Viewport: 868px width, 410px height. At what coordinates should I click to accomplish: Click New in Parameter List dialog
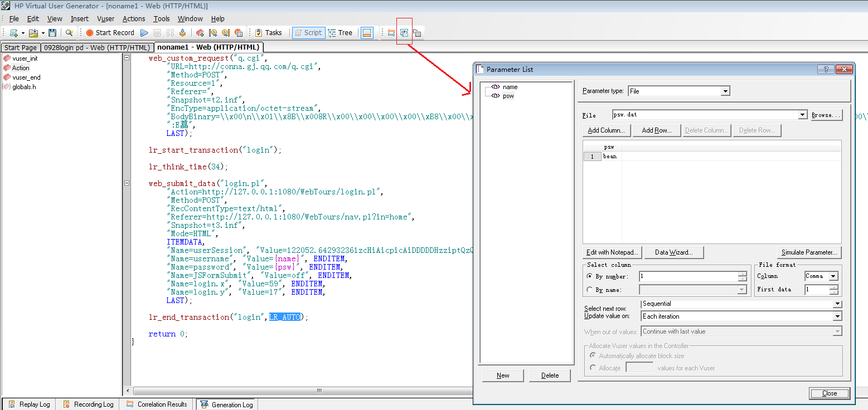coord(503,375)
